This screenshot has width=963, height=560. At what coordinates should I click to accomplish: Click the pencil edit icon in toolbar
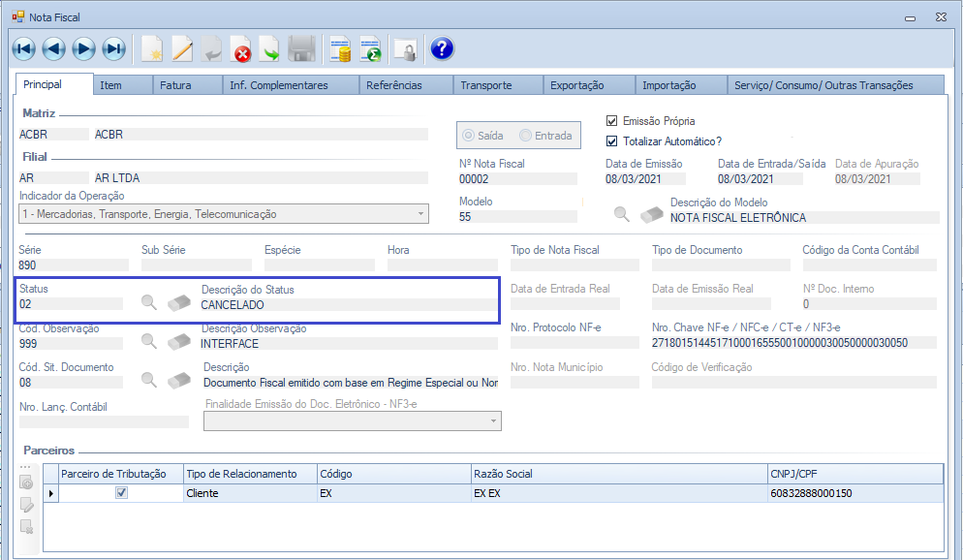click(x=182, y=49)
